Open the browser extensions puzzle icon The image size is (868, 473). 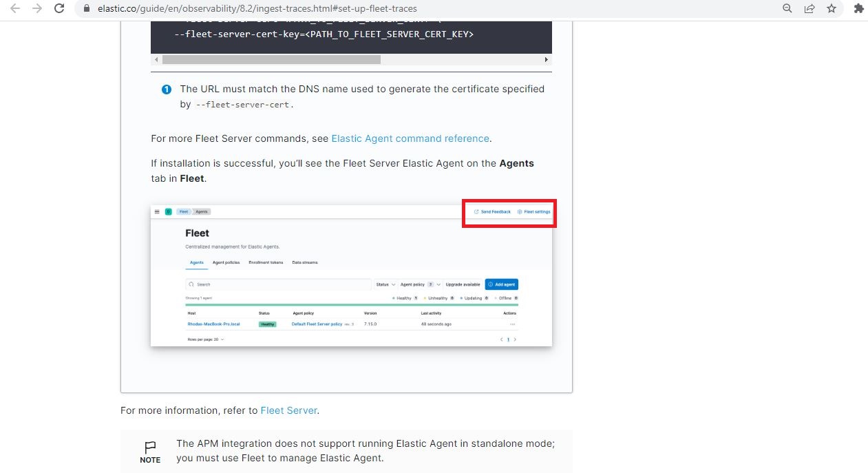(x=859, y=8)
